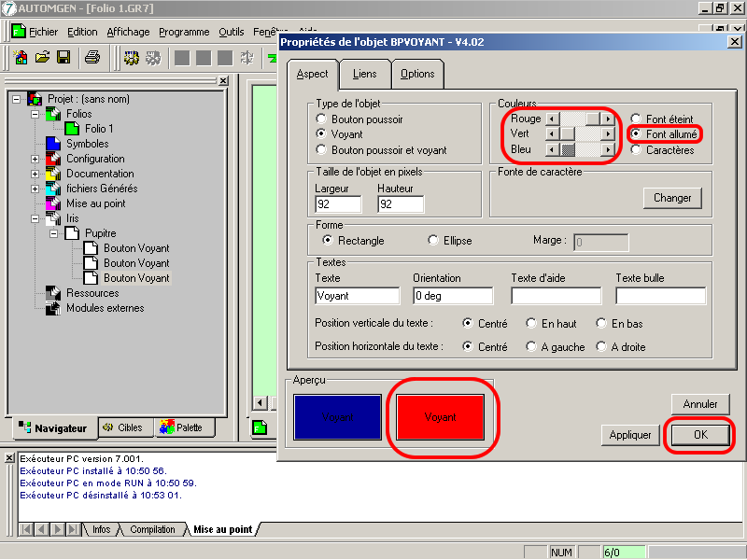Viewport: 747px width, 560px height.
Task: Click the floppy disk save icon
Action: [x=63, y=58]
